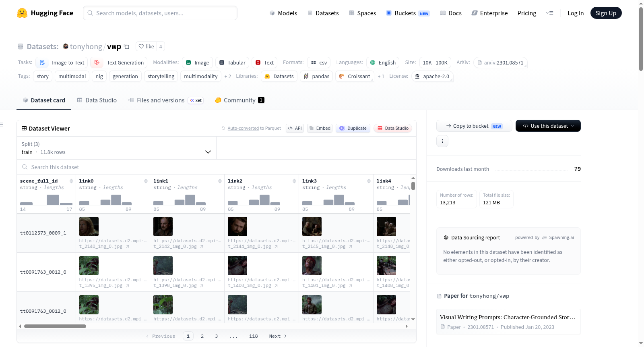Go to page 118 of the table
The width and height of the screenshot is (644, 347).
tap(253, 336)
